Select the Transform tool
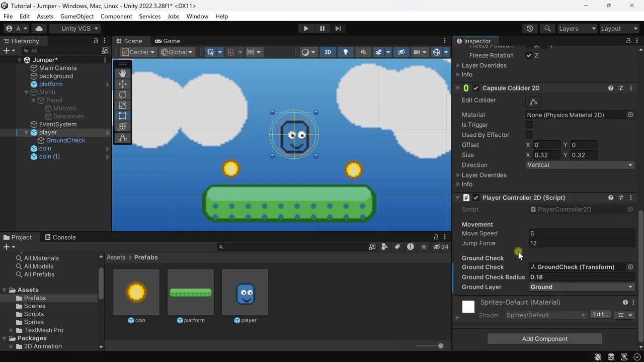 click(122, 126)
